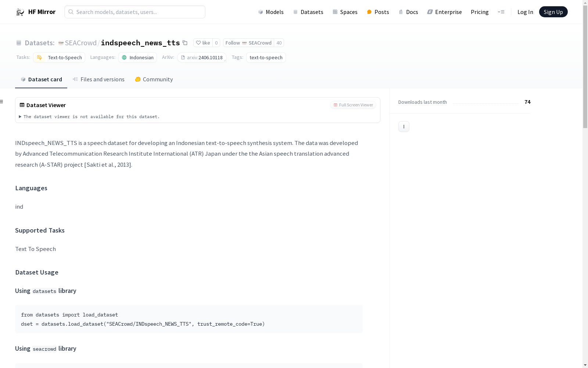Screen dimensions: 588x368
Task: Like this dataset with the heart button
Action: pos(203,43)
